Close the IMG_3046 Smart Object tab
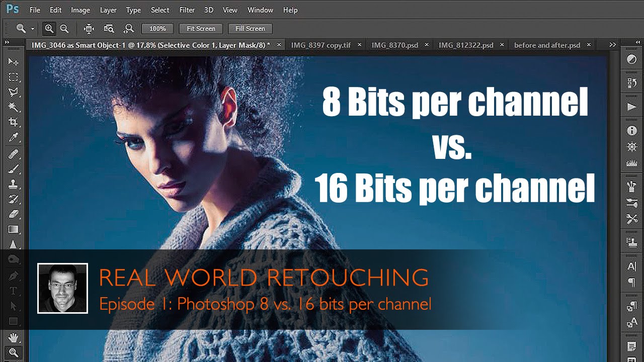This screenshot has width=644, height=362. coord(278,45)
